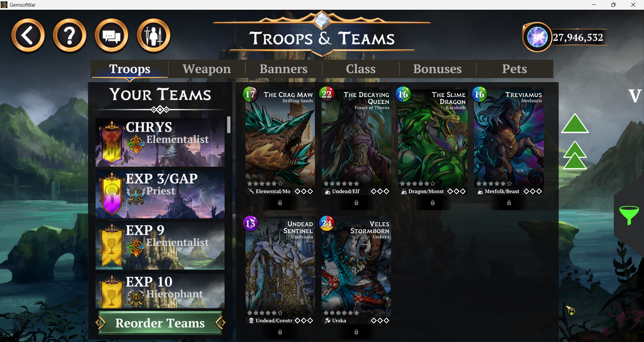The width and height of the screenshot is (644, 342).
Task: Open the help question mark icon
Action: [x=70, y=36]
